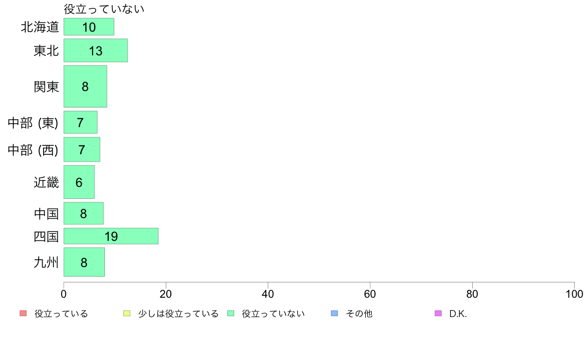The image size is (588, 364).
Task: Click the その他 legend text
Action: click(x=359, y=314)
